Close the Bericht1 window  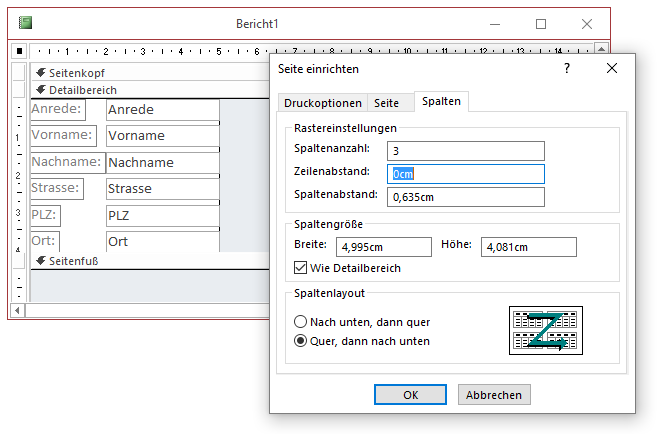[587, 24]
